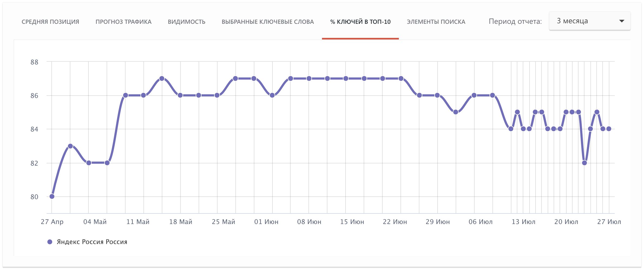Click the lowest July data point at 82
Viewport: 644px width, 270px height.
pyautogui.click(x=584, y=163)
